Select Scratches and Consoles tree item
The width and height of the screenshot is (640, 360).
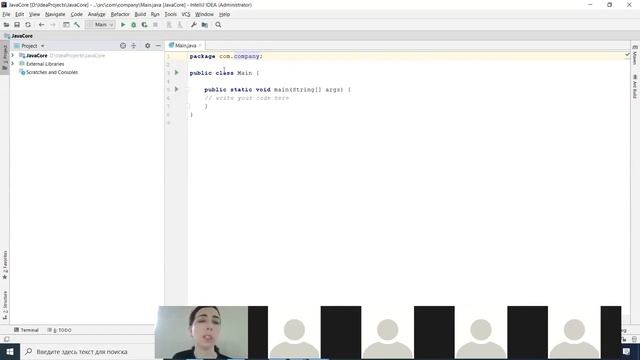pos(52,72)
